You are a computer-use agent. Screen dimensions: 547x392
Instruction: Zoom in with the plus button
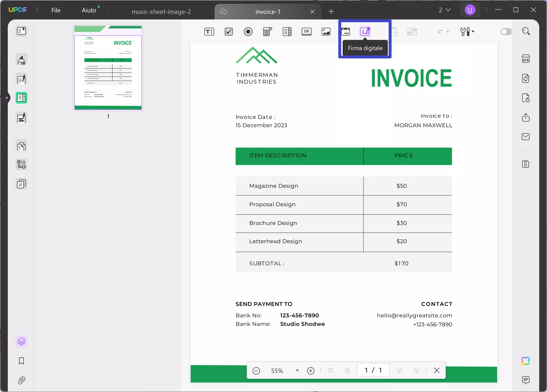click(311, 371)
